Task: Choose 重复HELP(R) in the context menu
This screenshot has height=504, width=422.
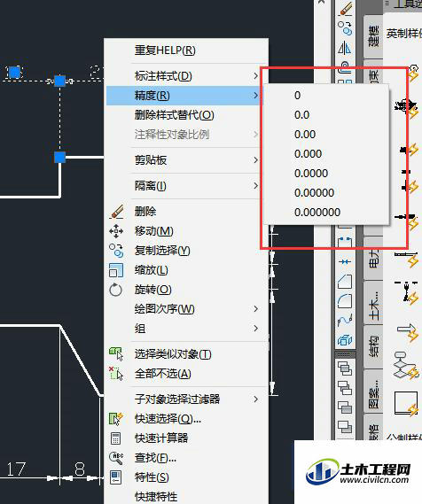Action: coord(187,50)
